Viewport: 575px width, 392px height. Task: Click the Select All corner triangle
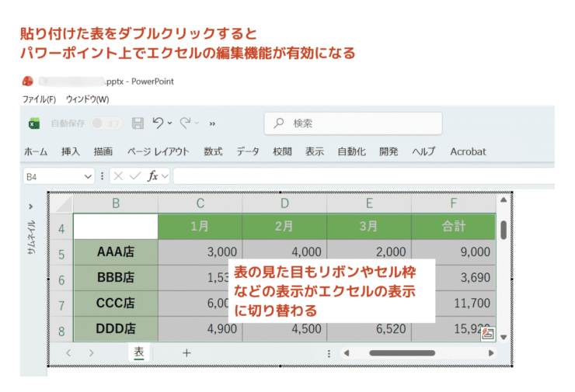point(61,203)
